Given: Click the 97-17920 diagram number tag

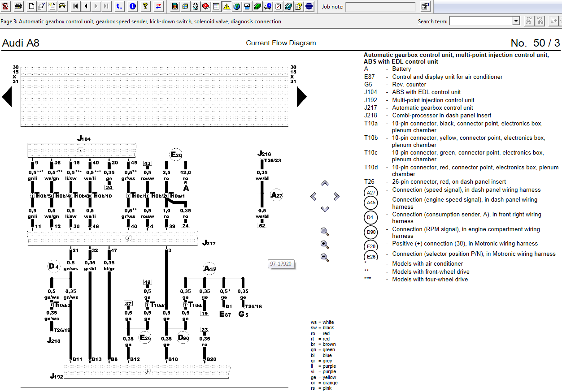Looking at the screenshot, I should (x=281, y=264).
